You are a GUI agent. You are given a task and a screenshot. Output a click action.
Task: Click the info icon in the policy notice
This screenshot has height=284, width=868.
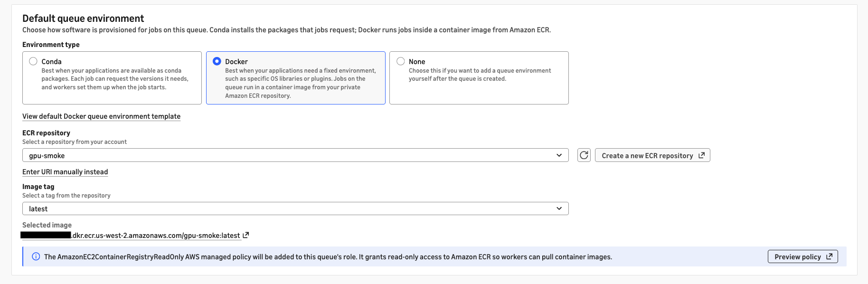point(36,256)
